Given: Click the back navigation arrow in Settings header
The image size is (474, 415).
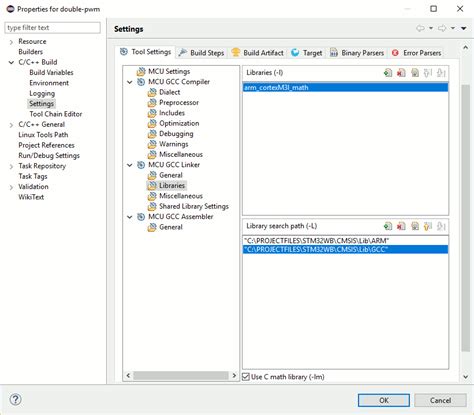Looking at the screenshot, I should pyautogui.click(x=420, y=28).
